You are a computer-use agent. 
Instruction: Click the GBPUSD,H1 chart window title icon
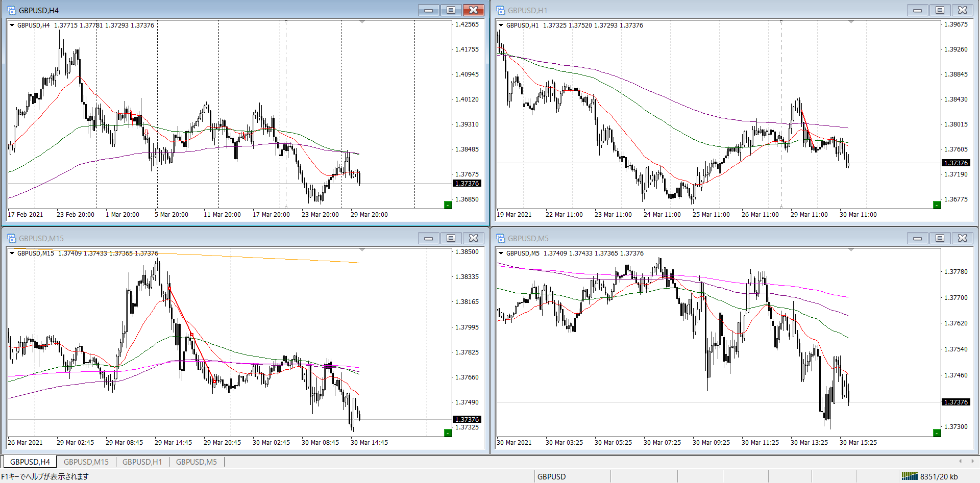pos(501,10)
